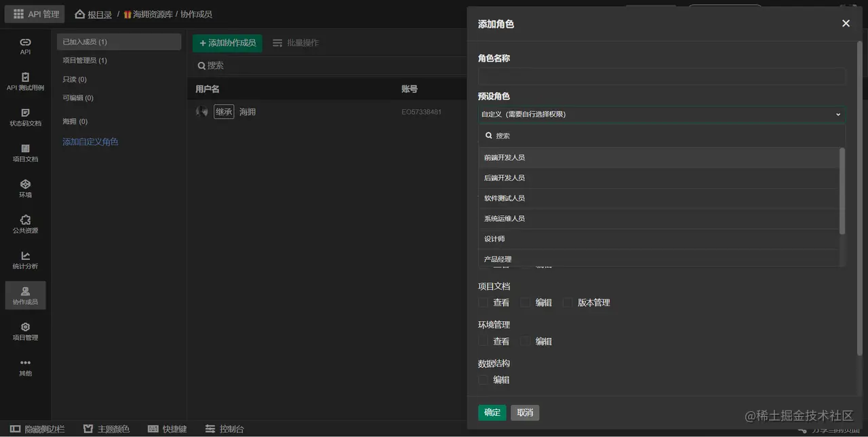868x437 pixels.
Task: Enable the 版本管理 checkbox under 项目文档
Action: coord(568,303)
